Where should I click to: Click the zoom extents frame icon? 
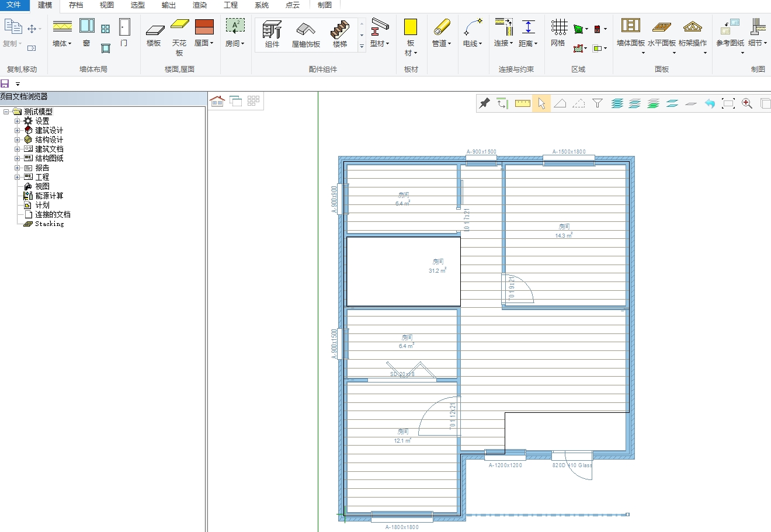[728, 103]
